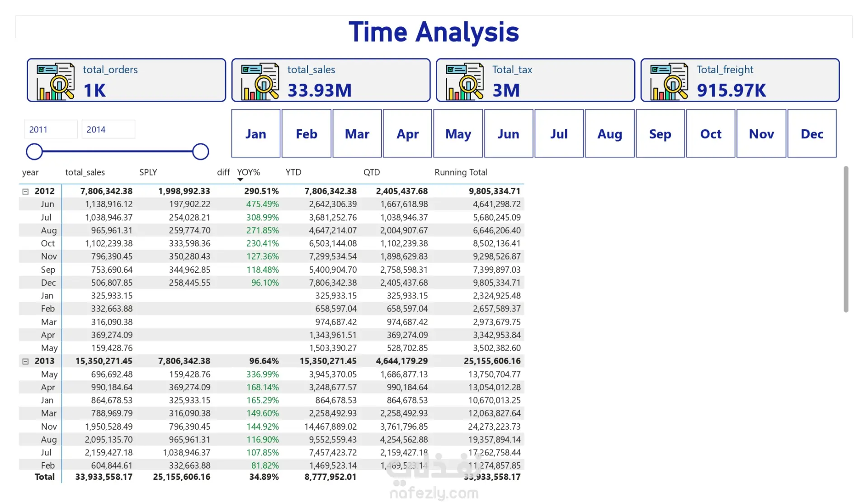Screen dimensions: 868x502
Task: Click the left year slider handle
Action: 34,152
